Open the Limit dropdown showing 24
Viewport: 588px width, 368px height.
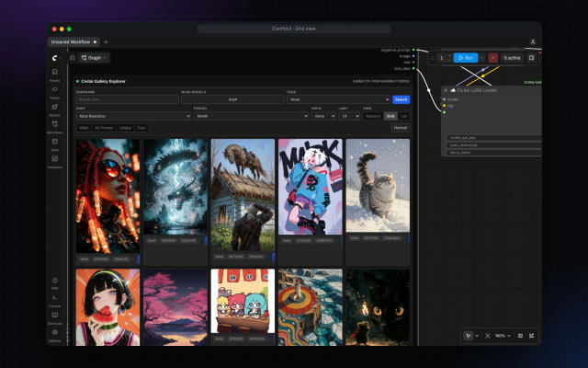point(349,116)
